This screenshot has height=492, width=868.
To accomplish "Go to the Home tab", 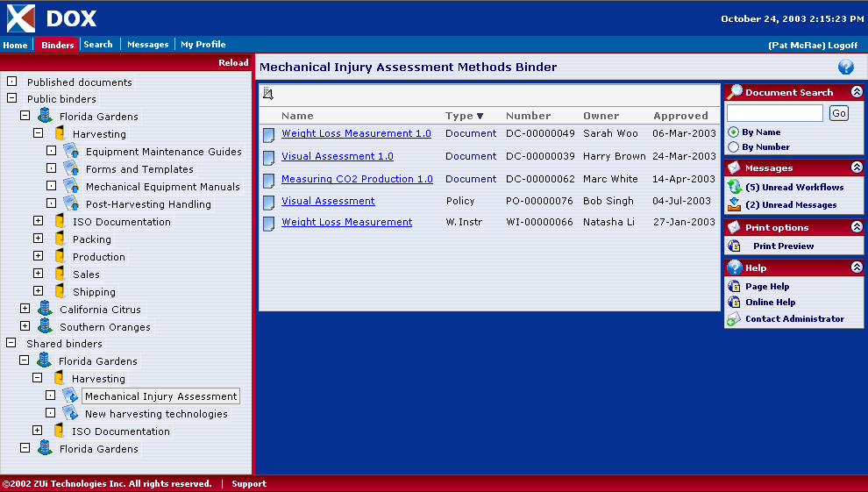I will click(15, 45).
